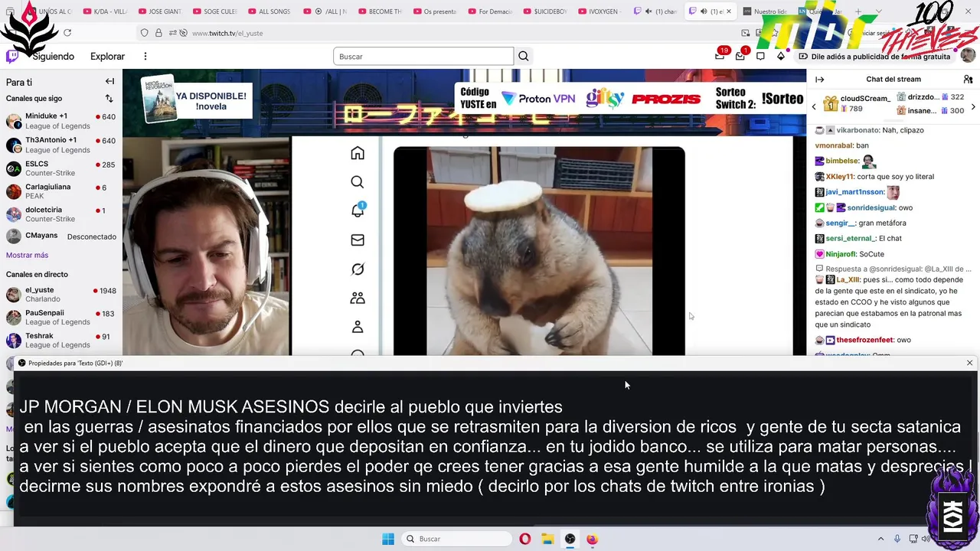Show hidden tray icons chevron
980x551 pixels.
tap(880, 539)
